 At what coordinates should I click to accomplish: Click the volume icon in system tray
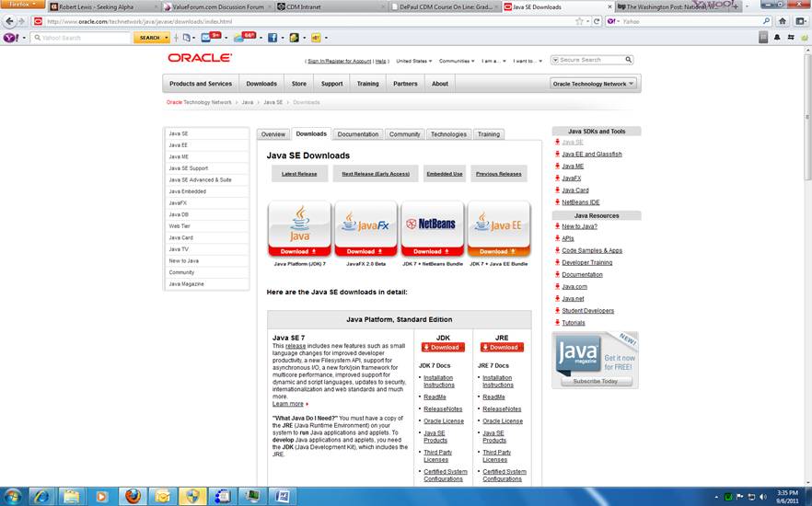point(762,497)
